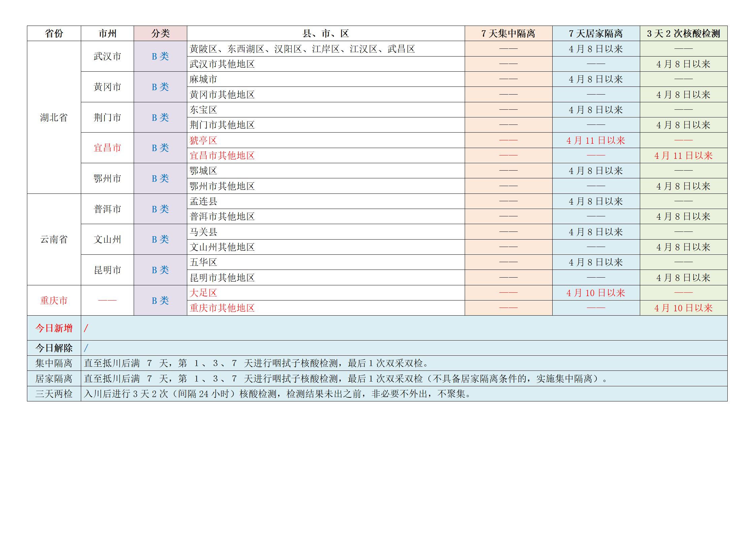The image size is (756, 534).
Task: Click the 3天2次核酸检测 header
Action: pyautogui.click(x=684, y=33)
